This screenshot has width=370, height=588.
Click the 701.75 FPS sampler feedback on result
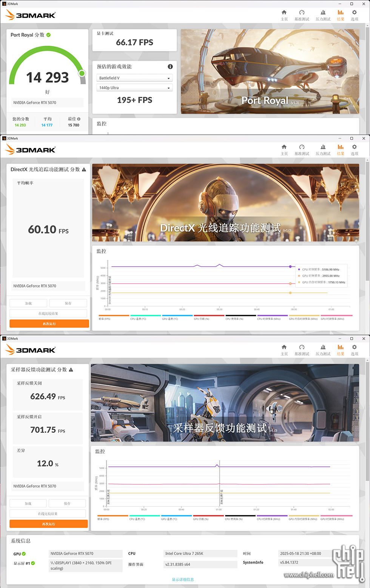tap(48, 430)
